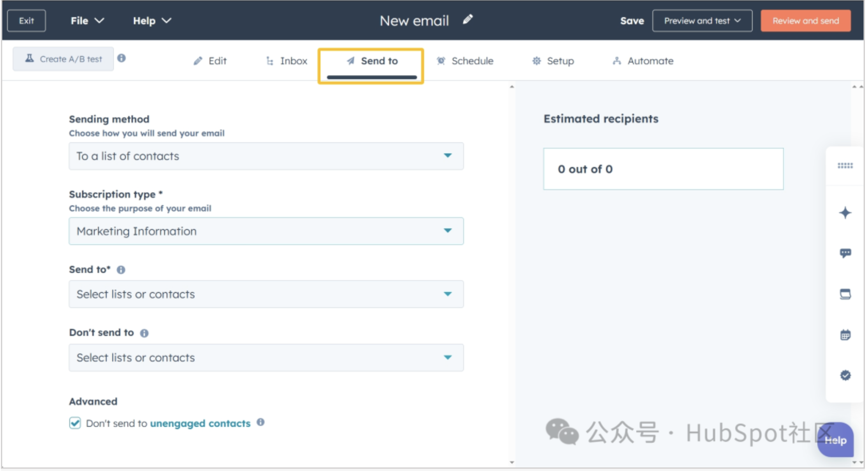Click the pencil icon to rename email
Screen dimensions: 868x471
coord(467,19)
